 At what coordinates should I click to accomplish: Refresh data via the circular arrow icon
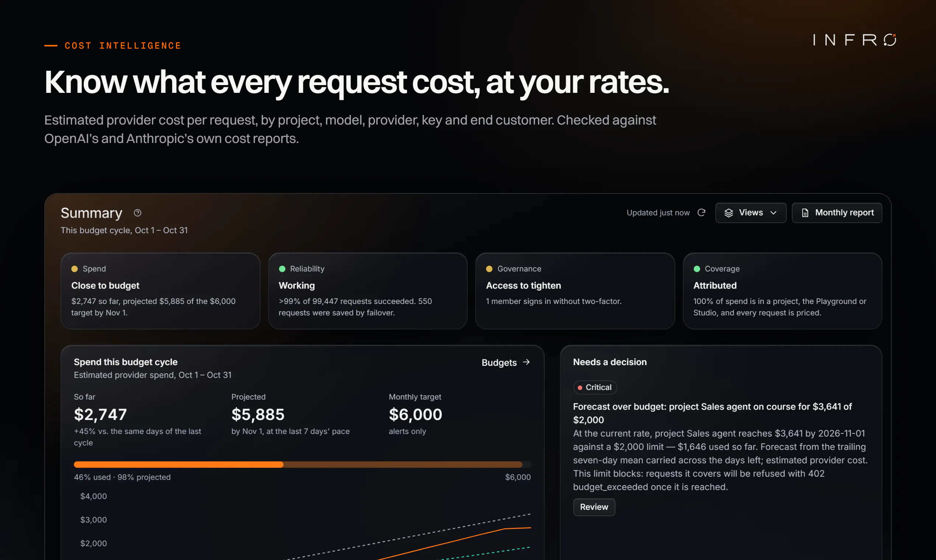[701, 213]
